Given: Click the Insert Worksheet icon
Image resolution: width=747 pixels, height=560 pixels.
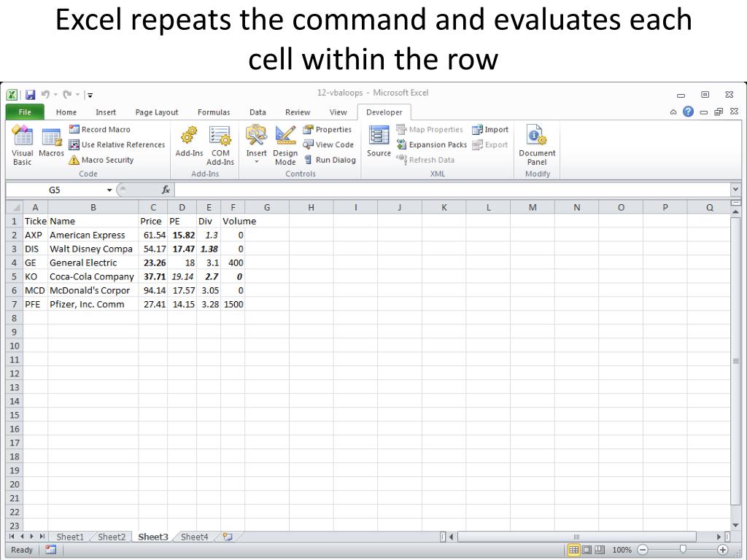Looking at the screenshot, I should point(228,537).
